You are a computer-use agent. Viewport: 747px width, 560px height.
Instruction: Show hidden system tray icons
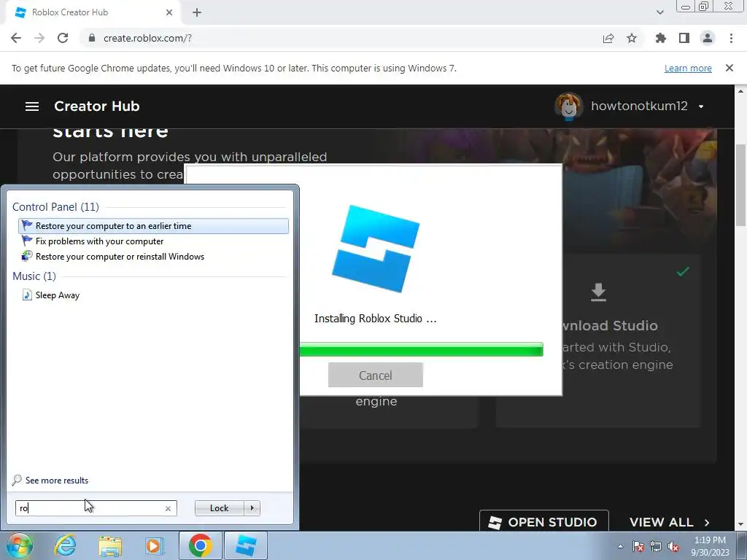pyautogui.click(x=620, y=546)
